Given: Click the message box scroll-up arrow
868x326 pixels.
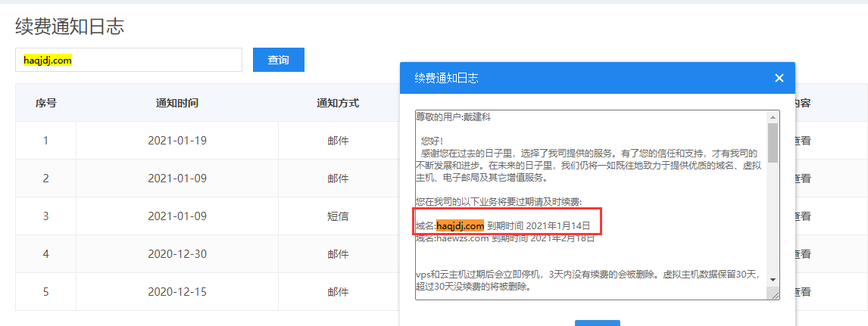Looking at the screenshot, I should [x=773, y=117].
